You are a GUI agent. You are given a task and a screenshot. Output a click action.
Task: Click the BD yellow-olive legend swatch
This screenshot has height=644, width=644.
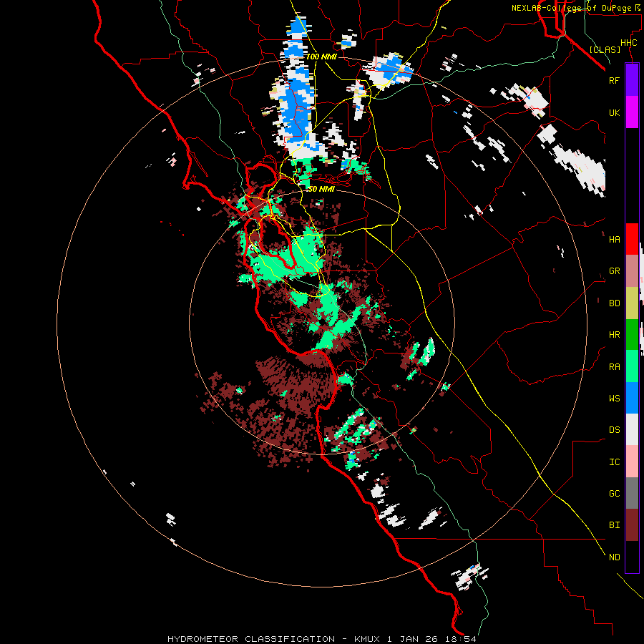tap(632, 303)
